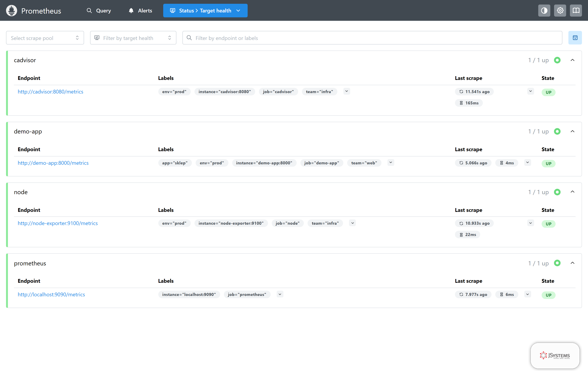
Task: Click the instance="cadvisor:8080" label chip
Action: 225,92
